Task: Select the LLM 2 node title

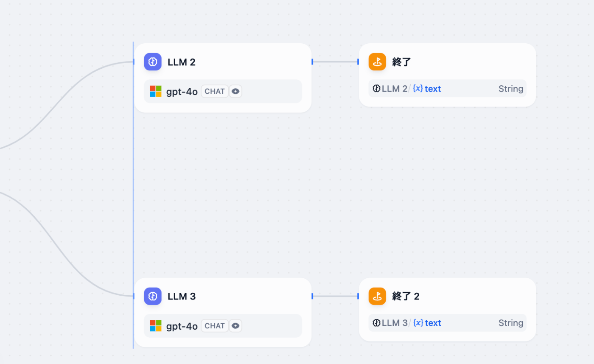Action: [x=182, y=62]
